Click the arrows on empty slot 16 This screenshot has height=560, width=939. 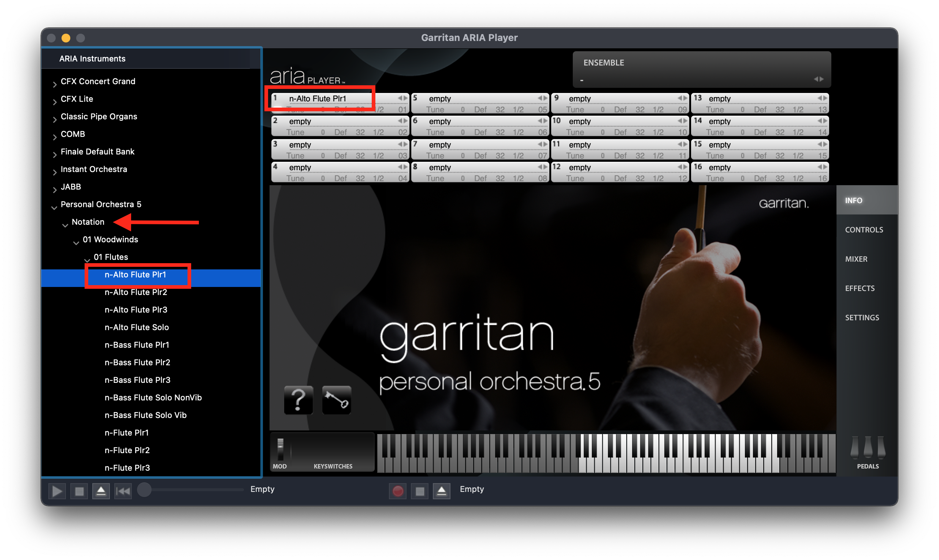822,167
